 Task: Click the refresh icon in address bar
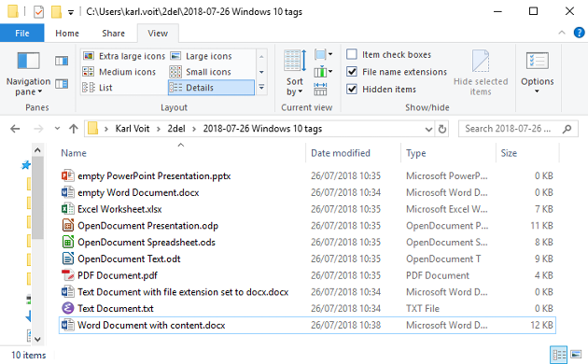[x=442, y=129]
